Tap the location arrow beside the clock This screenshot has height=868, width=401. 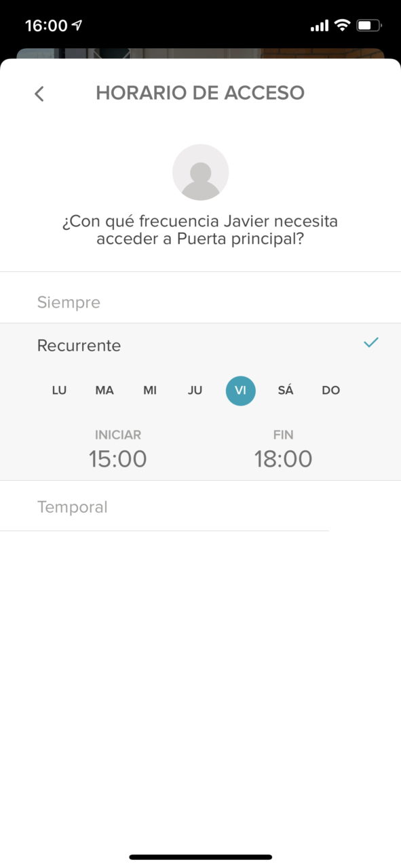coord(77,25)
